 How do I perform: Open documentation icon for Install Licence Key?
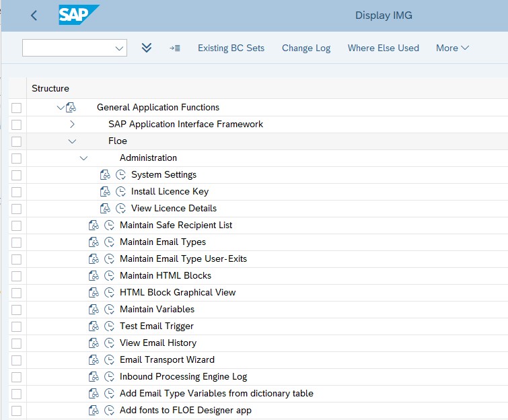pyautogui.click(x=105, y=192)
